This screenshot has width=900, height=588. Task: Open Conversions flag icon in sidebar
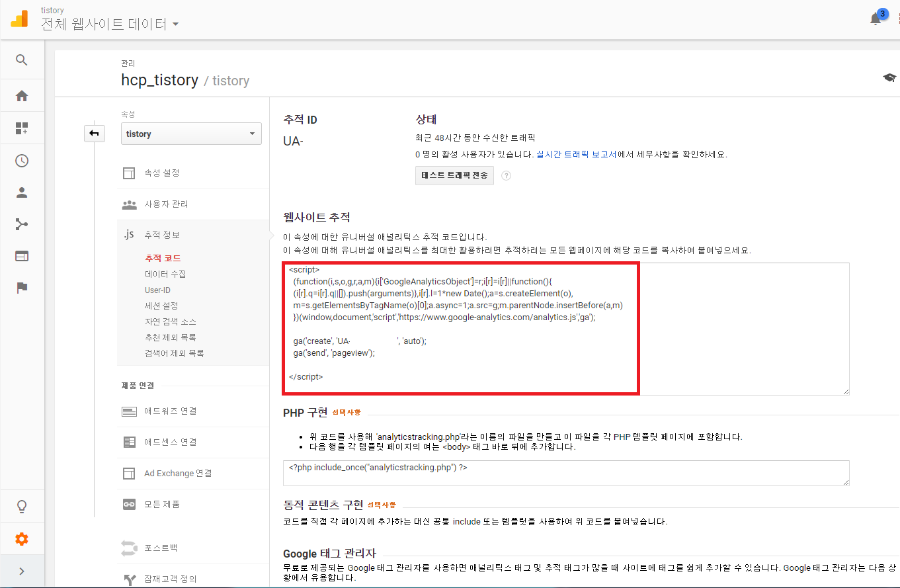[22, 288]
